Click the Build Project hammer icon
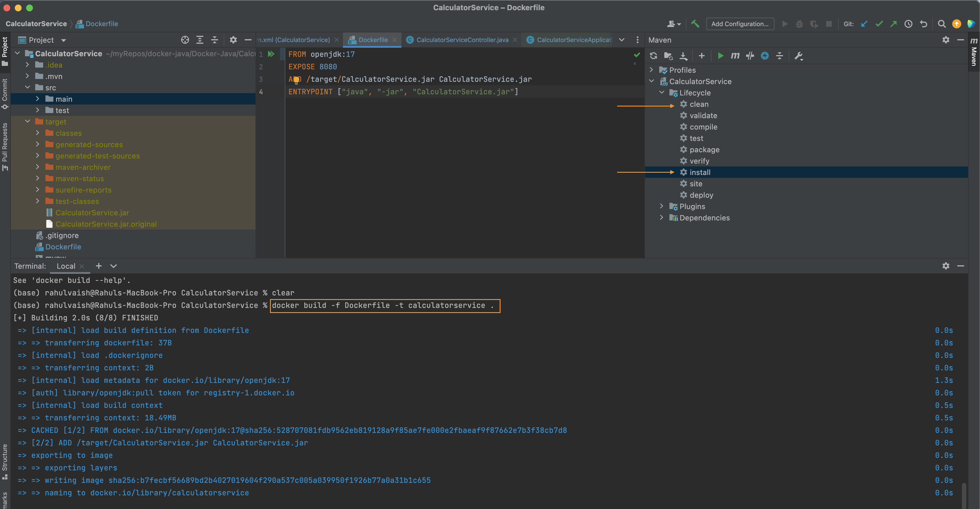980x509 pixels. click(x=695, y=24)
